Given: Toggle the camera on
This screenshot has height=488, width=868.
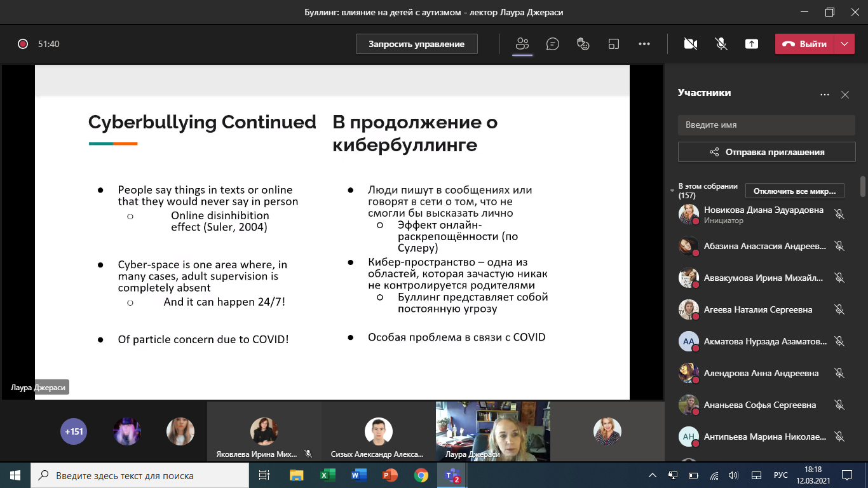Looking at the screenshot, I should 691,44.
